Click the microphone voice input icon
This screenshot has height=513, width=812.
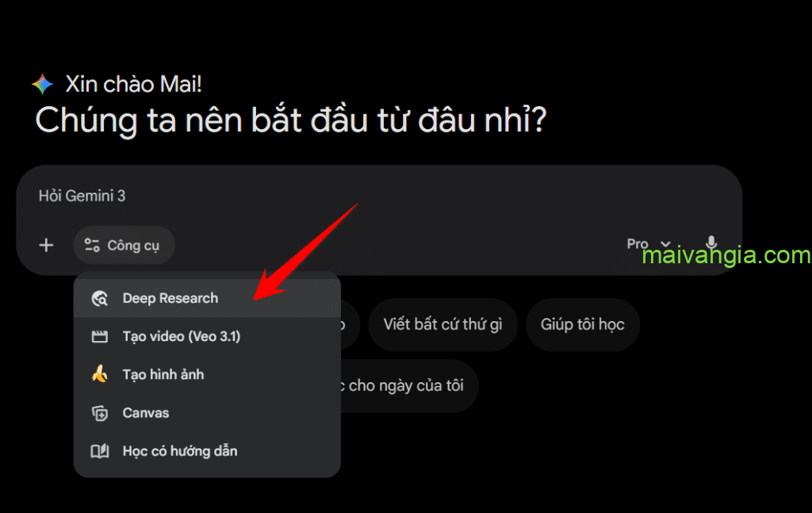pos(711,243)
